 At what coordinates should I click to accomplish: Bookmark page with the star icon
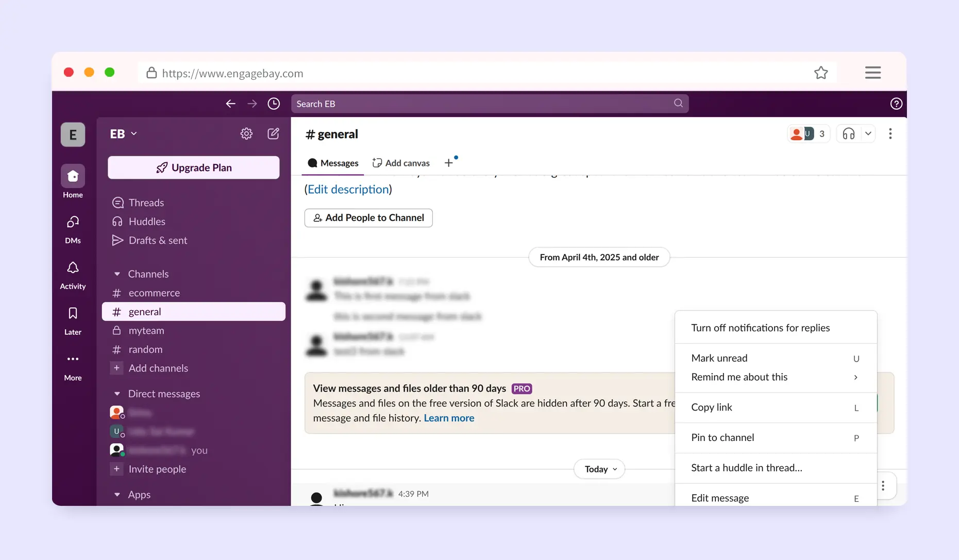(x=821, y=73)
